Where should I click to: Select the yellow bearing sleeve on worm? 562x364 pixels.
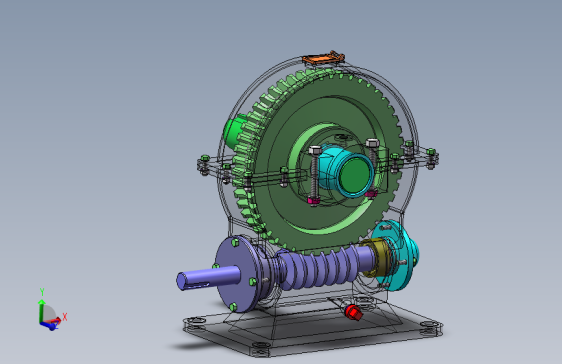(x=377, y=258)
